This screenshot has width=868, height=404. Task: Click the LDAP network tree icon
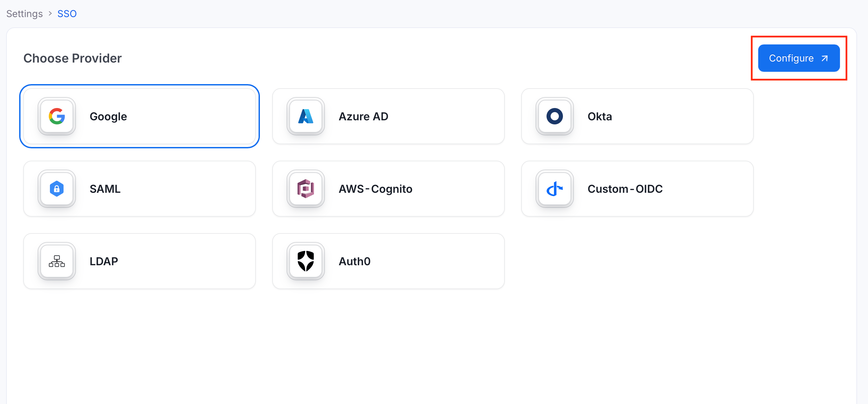pyautogui.click(x=57, y=261)
